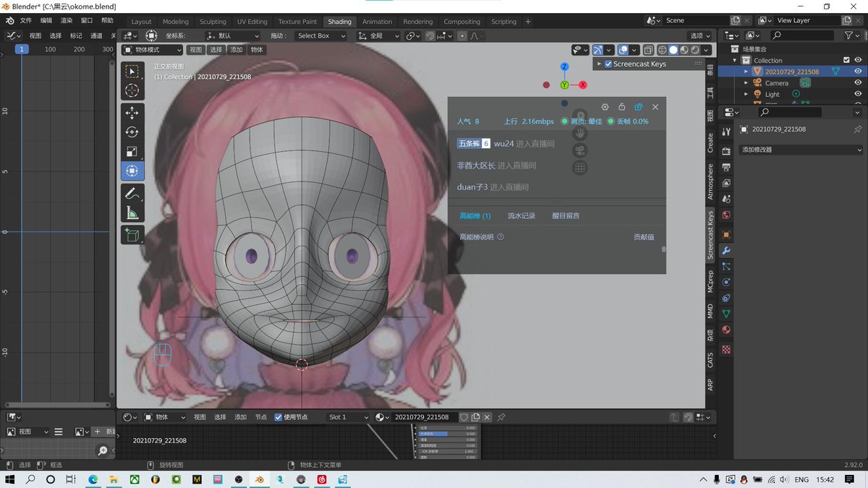Open the Render properties tab
The image size is (868, 488).
[x=726, y=150]
